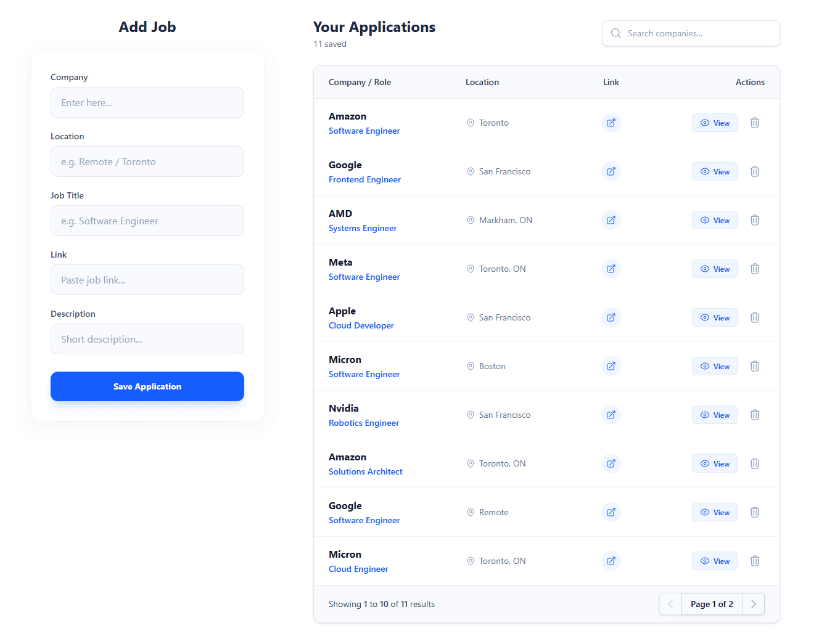840x644 pixels.
Task: Open external link icon for the Google Remote job
Action: tap(611, 512)
